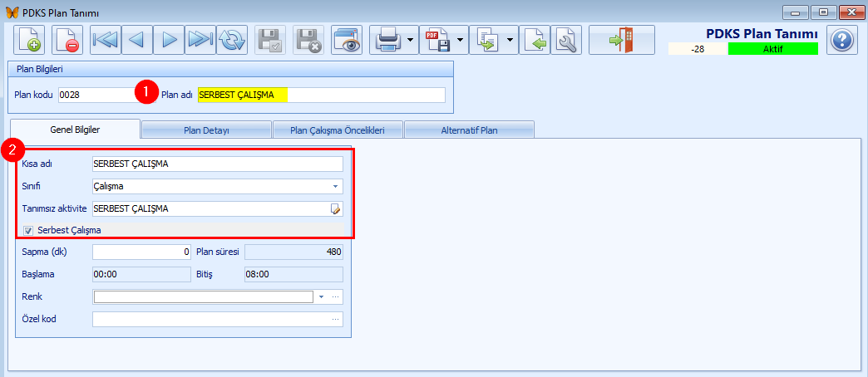
Task: Click the delete record icon
Action: [x=67, y=40]
